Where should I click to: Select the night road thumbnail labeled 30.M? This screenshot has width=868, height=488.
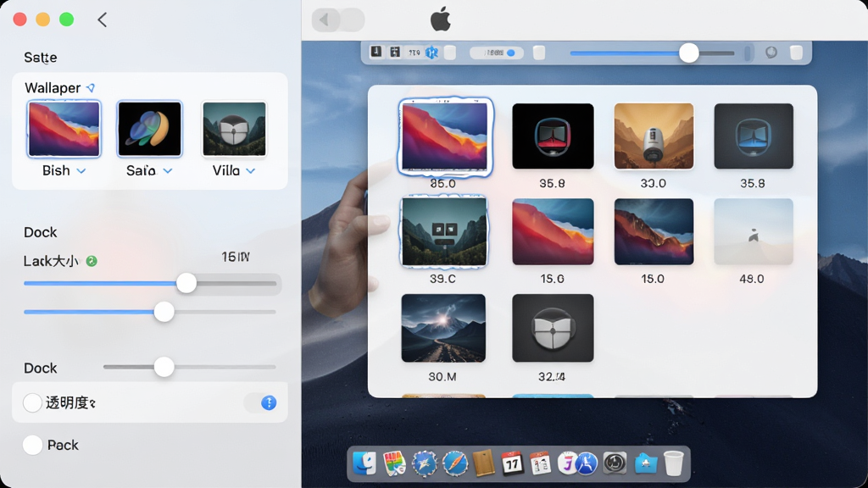443,328
